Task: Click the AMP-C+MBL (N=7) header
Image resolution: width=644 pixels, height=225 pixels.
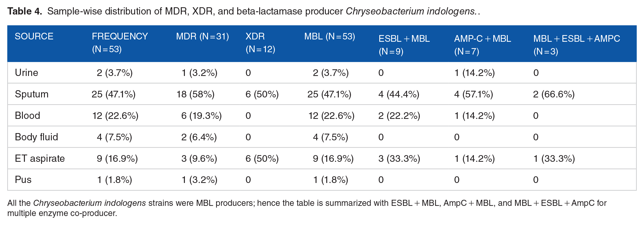Action: [x=483, y=45]
